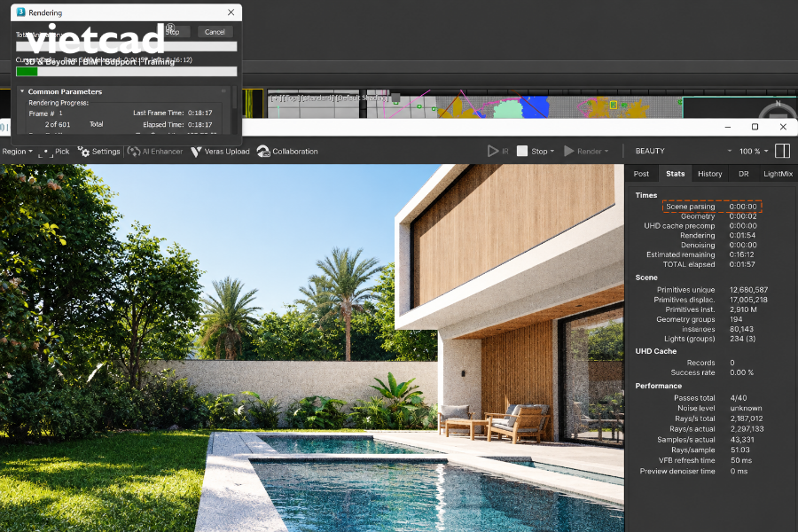Image resolution: width=798 pixels, height=532 pixels.
Task: Open the History tab
Action: tap(710, 174)
